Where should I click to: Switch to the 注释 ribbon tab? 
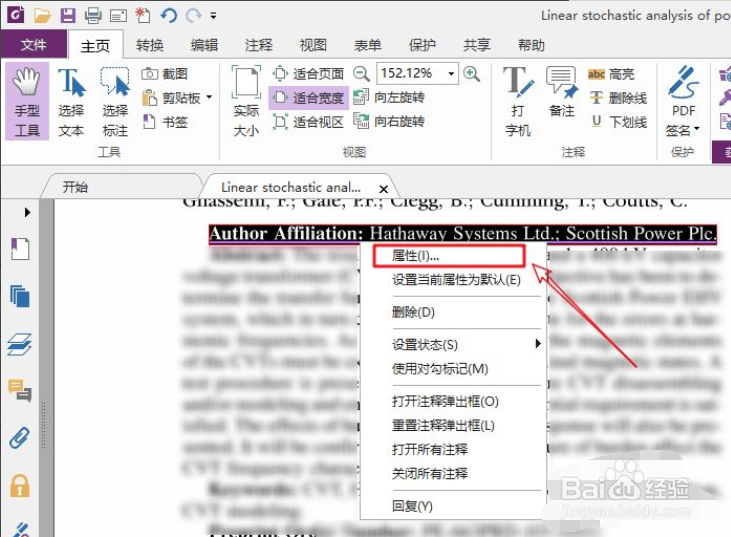[x=259, y=45]
